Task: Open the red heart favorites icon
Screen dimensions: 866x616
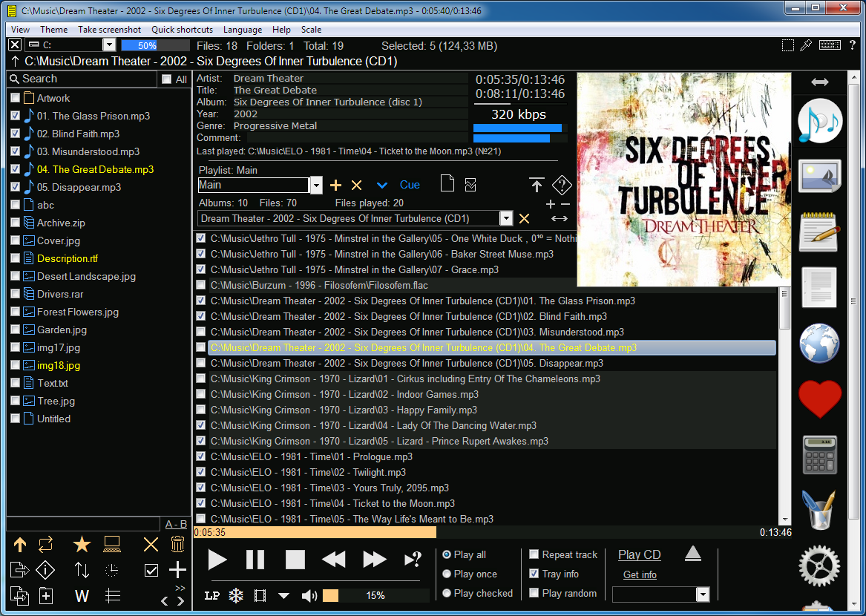Action: click(819, 399)
